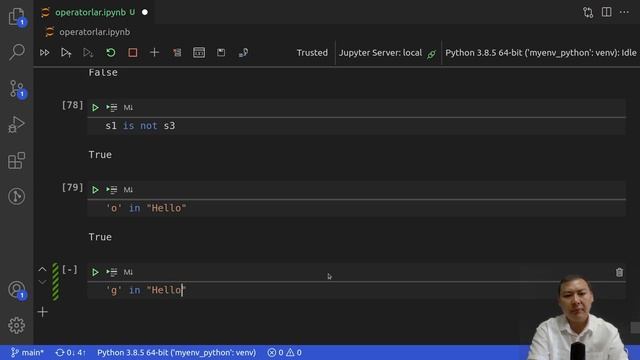Run cells above the current cell
This screenshot has width=640, height=360.
pos(66,53)
